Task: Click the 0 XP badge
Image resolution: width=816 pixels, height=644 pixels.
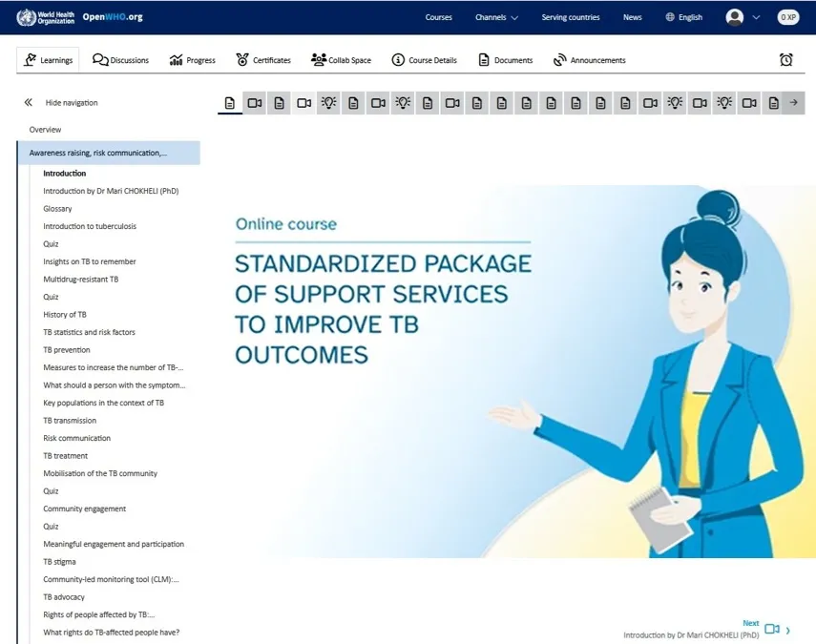Action: (x=787, y=16)
